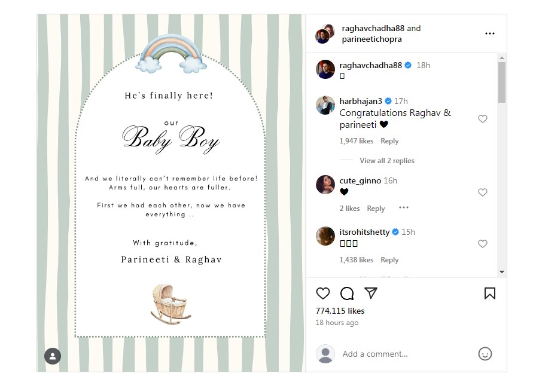Open the emoji picker smiley icon
Viewport: 533px width, 392px height.
pyautogui.click(x=485, y=354)
